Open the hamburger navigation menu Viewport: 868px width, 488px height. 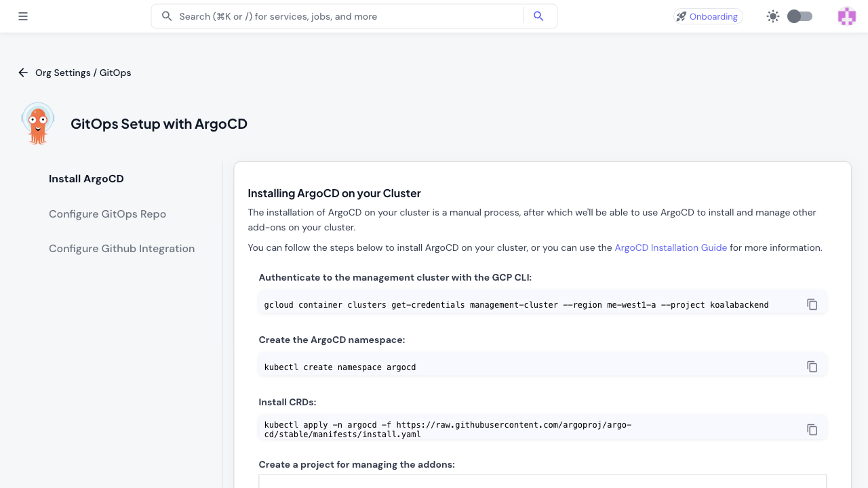click(22, 16)
